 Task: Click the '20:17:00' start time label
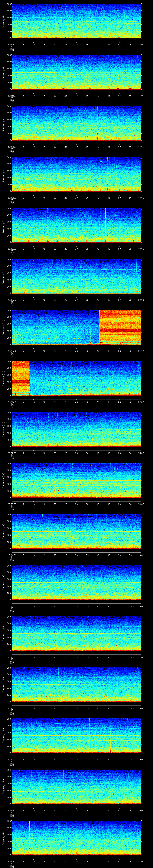coord(12,198)
